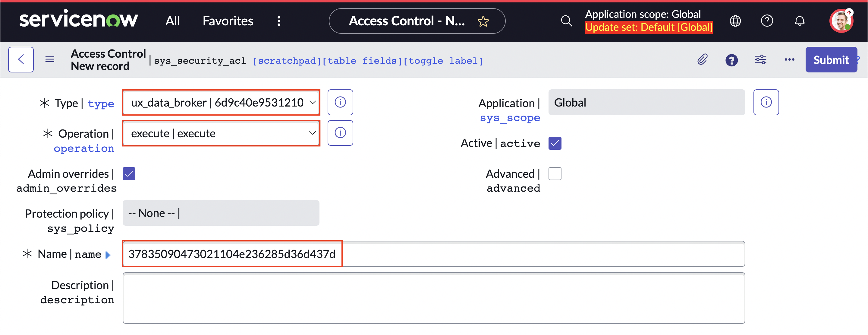Open the form context menu (hamburger icon)
This screenshot has width=868, height=335.
pyautogui.click(x=50, y=60)
